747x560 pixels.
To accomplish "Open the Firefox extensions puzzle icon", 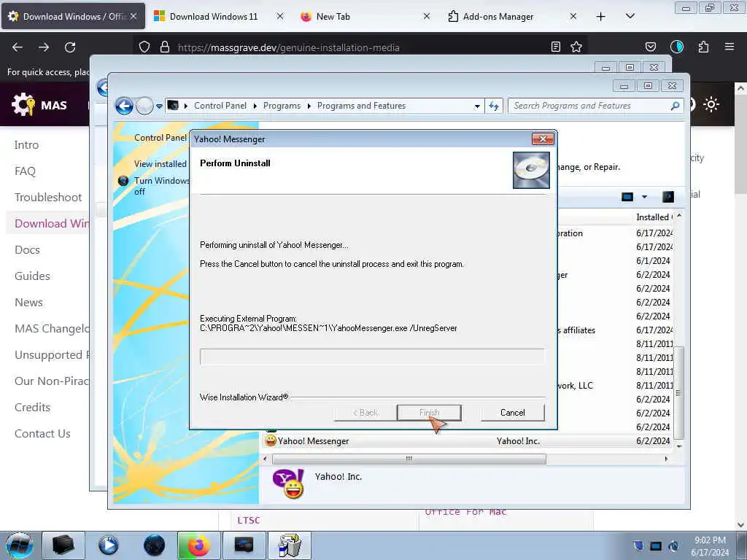I will click(703, 47).
